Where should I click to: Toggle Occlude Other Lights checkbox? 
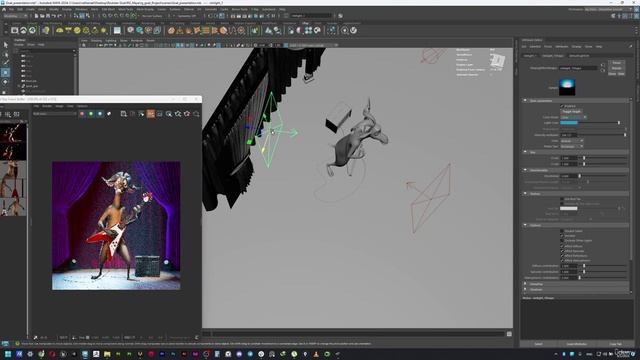(x=562, y=241)
